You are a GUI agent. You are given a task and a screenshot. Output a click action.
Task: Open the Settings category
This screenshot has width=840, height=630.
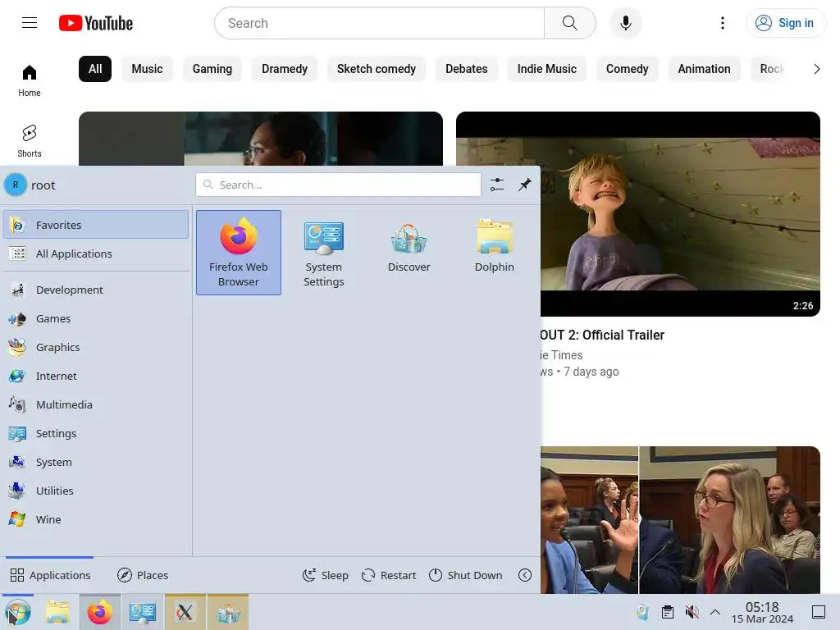tap(96, 433)
